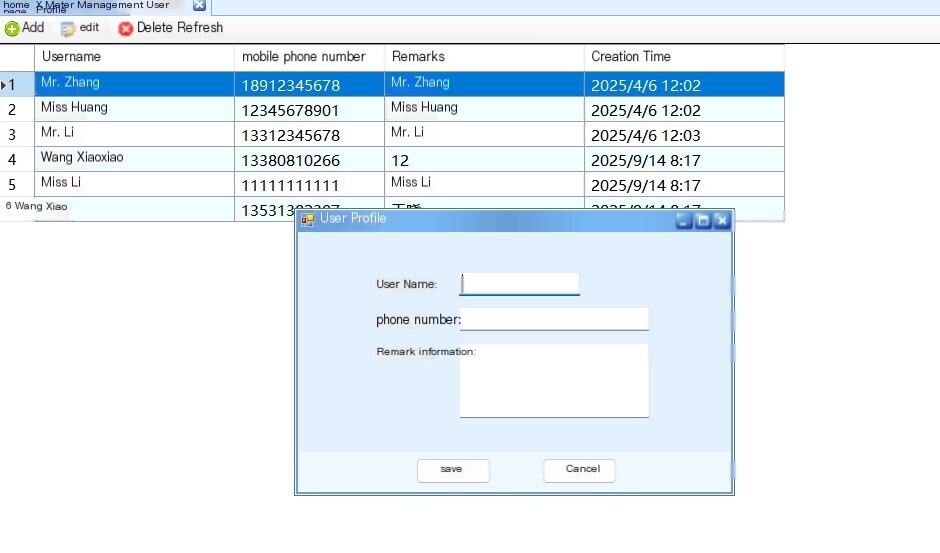Click Mr. Zhang in Remarks column
Screen dimensions: 940x553
coord(484,84)
